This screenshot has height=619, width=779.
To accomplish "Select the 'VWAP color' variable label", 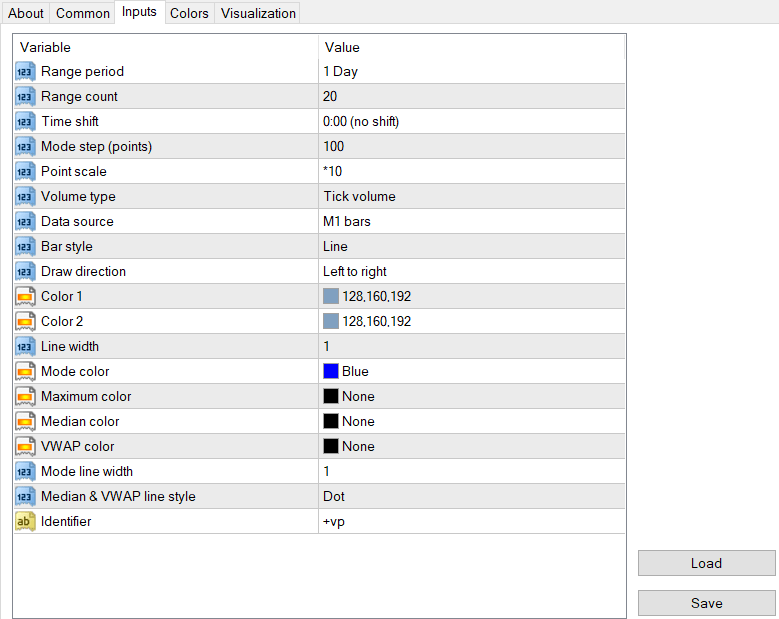I will 78,447.
